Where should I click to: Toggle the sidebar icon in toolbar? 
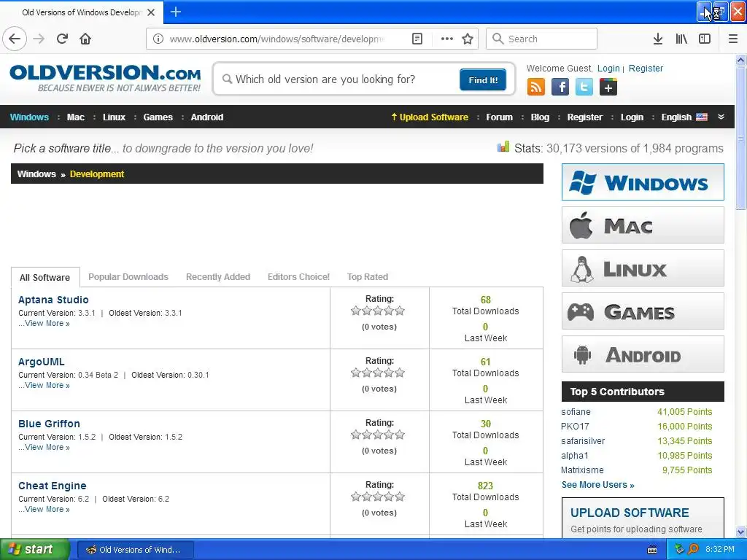tap(705, 39)
